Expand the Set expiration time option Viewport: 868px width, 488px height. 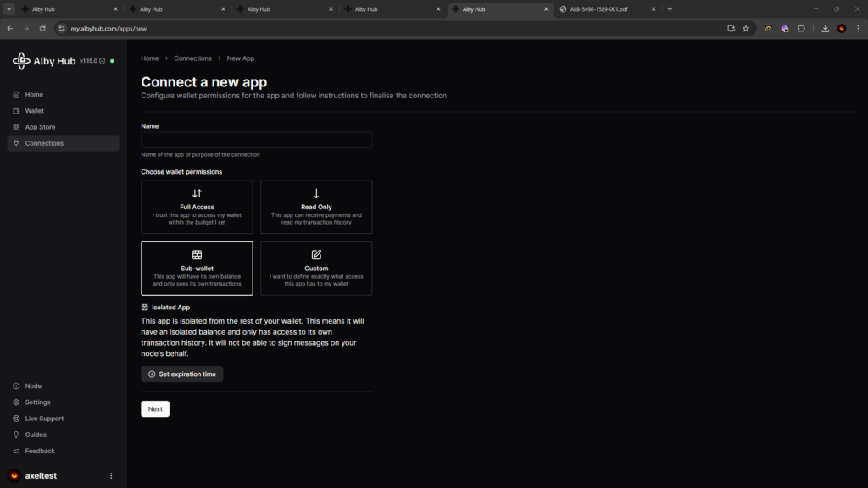click(182, 374)
